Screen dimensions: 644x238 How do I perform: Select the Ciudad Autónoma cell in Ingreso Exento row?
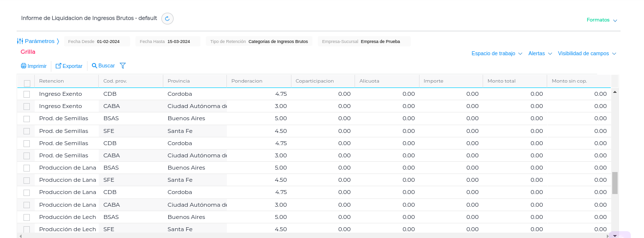[195, 106]
